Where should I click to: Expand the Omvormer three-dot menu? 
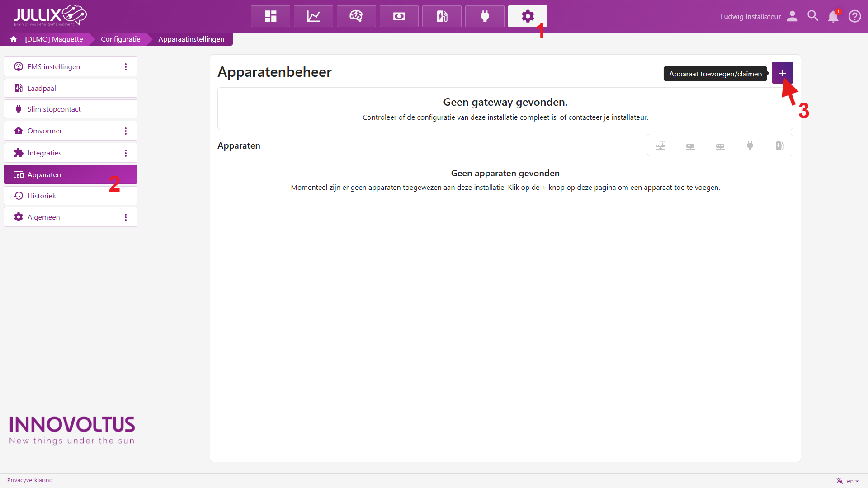tap(126, 131)
